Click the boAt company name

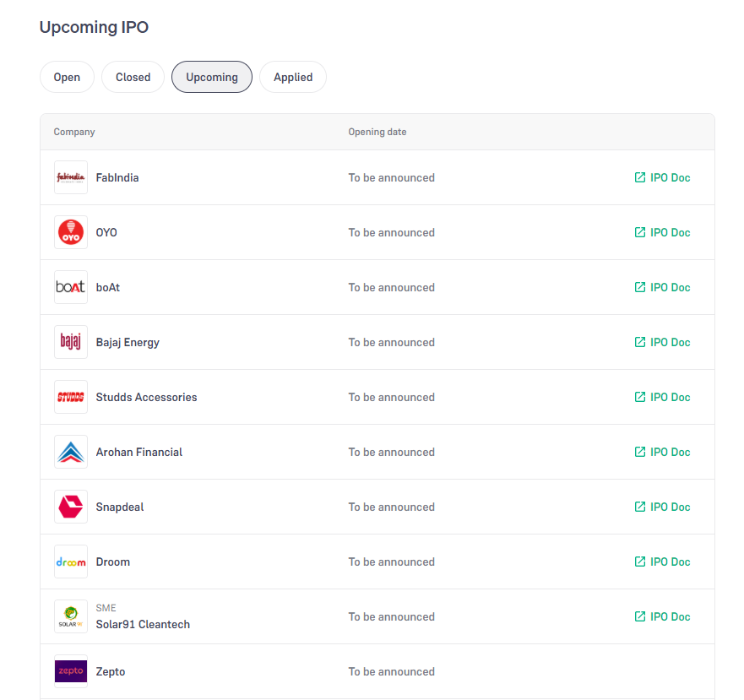coord(108,287)
